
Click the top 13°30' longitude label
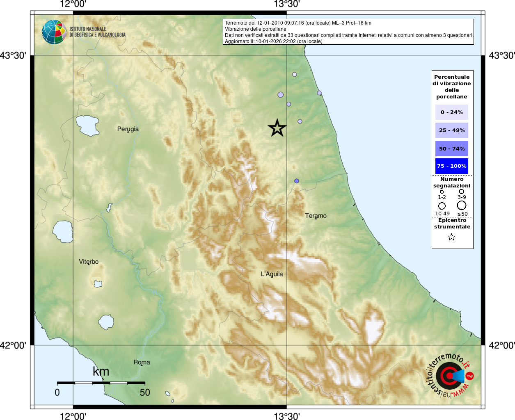pyautogui.click(x=287, y=5)
